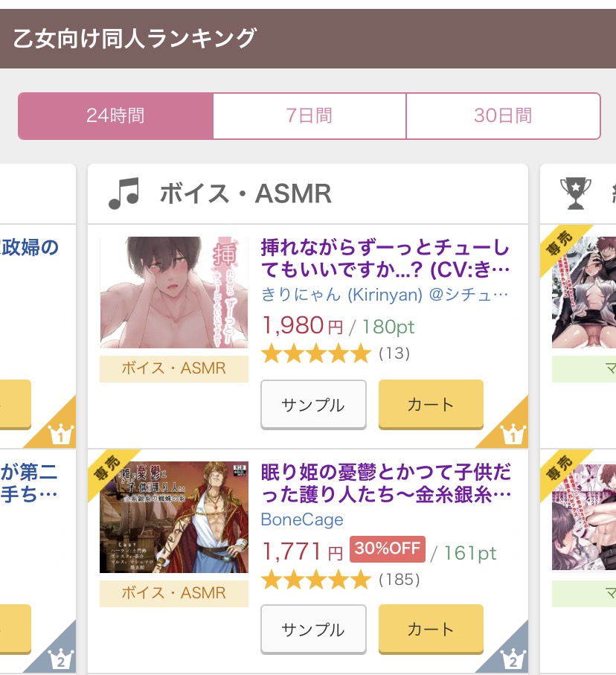Open サンプル for the first-ranked item
This screenshot has width=616, height=675.
[313, 404]
